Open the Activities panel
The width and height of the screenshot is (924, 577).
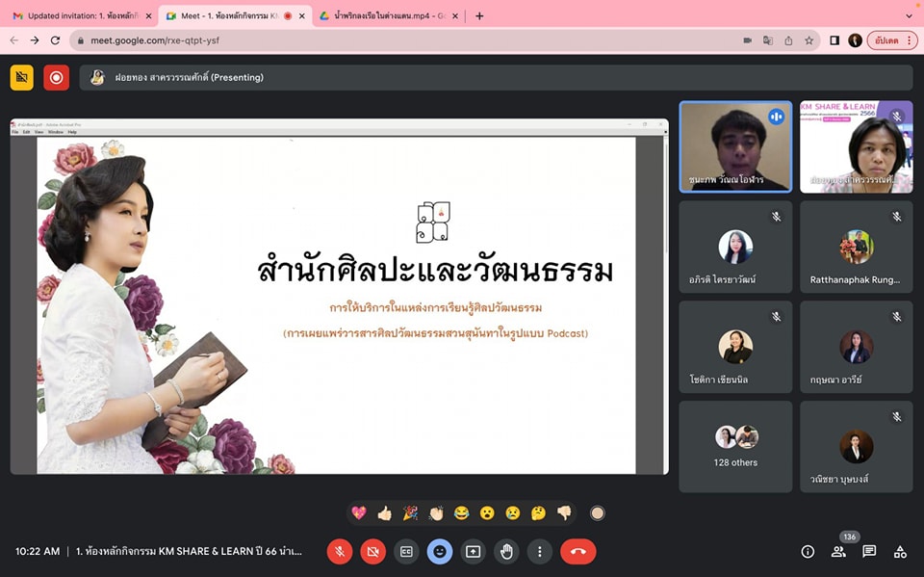point(900,551)
